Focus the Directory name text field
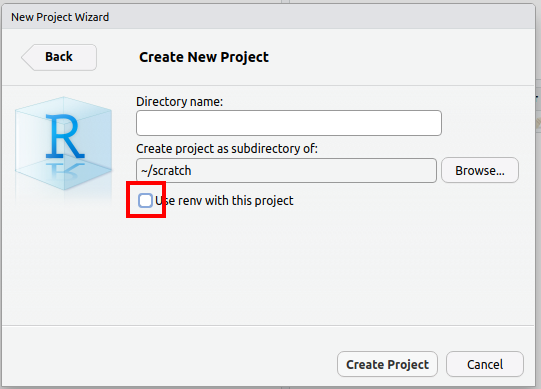 (x=289, y=123)
